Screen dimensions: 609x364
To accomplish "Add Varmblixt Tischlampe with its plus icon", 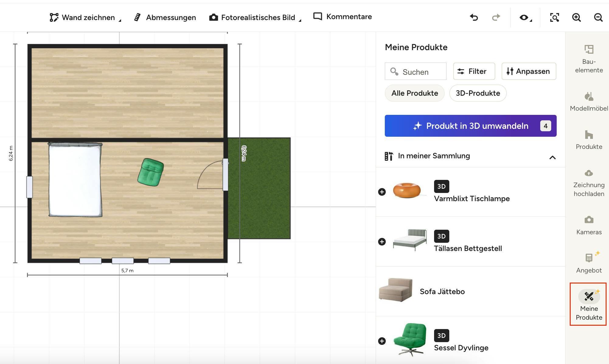I will (382, 192).
